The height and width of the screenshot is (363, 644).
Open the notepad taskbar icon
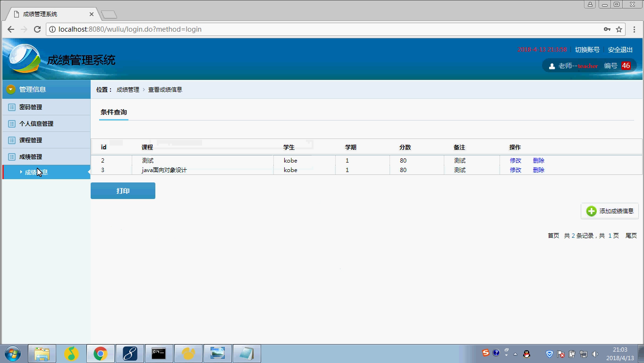(246, 354)
